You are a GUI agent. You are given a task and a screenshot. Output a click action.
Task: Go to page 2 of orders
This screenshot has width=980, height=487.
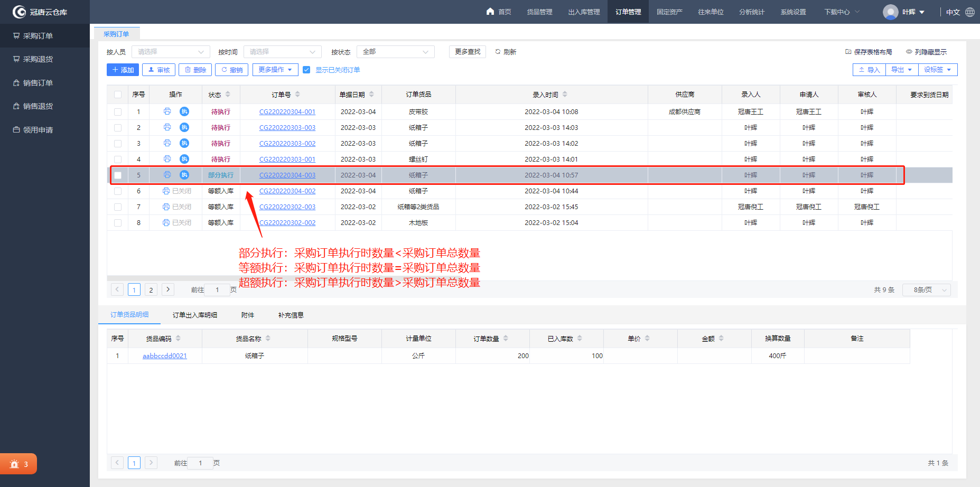tap(151, 289)
